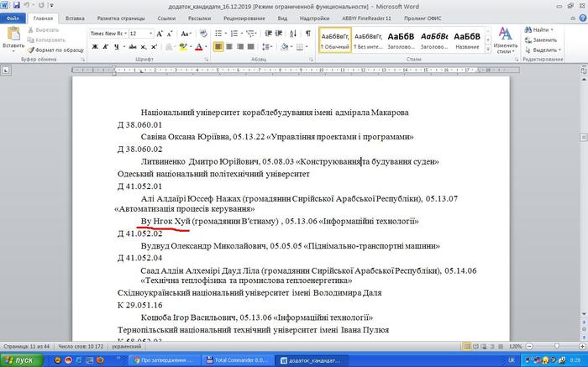The image size is (588, 367).
Task: Click the text highlight color button
Action: [x=182, y=47]
